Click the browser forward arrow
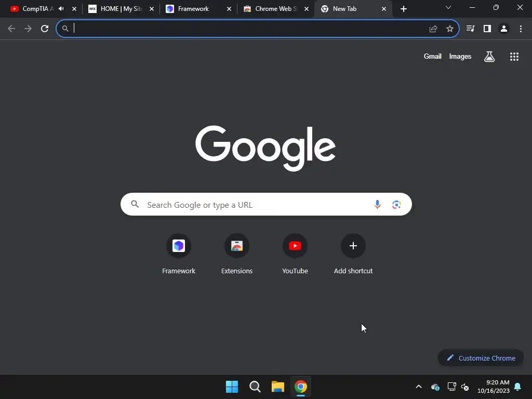Viewport: 532px width, 399px height. 28,29
